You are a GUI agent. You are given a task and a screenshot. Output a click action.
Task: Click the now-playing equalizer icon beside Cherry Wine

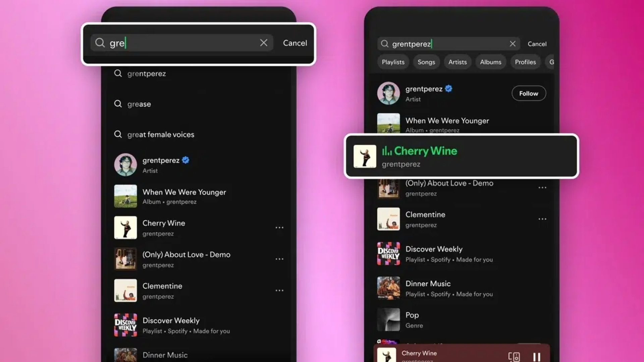[x=387, y=151]
